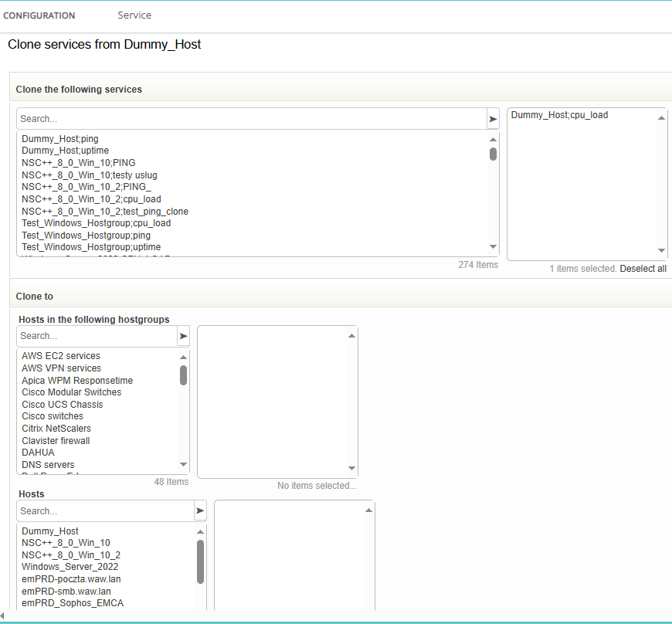This screenshot has height=624, width=672.
Task: Focus the services search field
Action: point(251,119)
